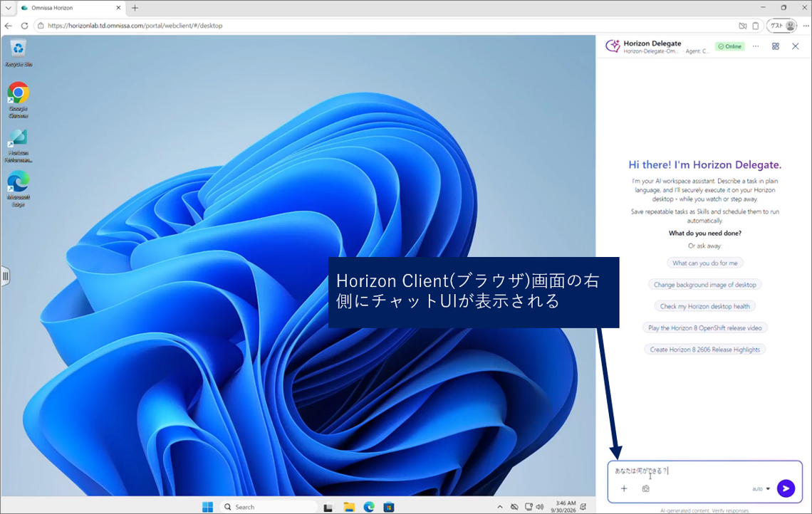Click the green Online status badge
This screenshot has width=812, height=514.
point(729,46)
